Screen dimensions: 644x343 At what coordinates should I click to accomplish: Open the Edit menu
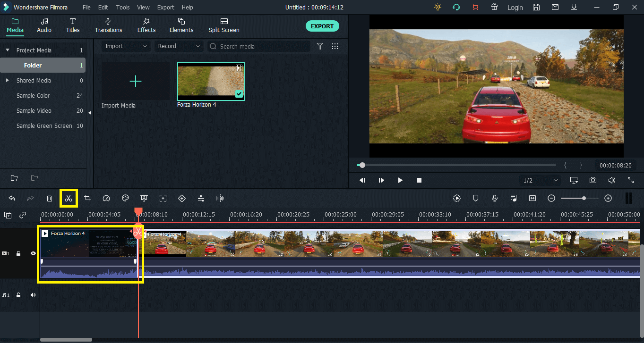[x=103, y=7]
